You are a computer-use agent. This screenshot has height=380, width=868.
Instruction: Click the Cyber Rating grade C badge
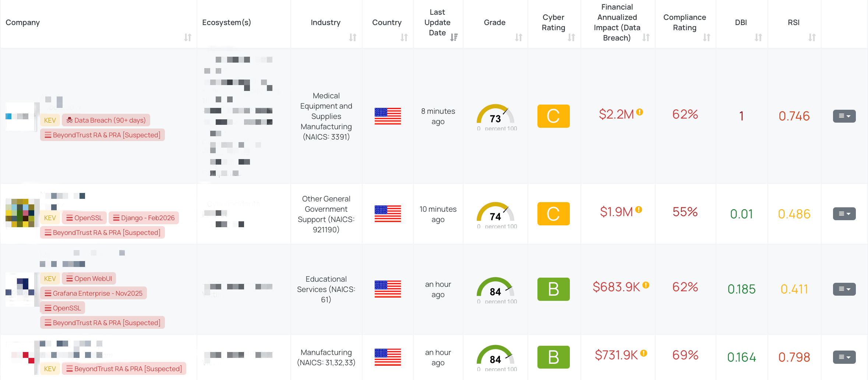click(x=554, y=116)
